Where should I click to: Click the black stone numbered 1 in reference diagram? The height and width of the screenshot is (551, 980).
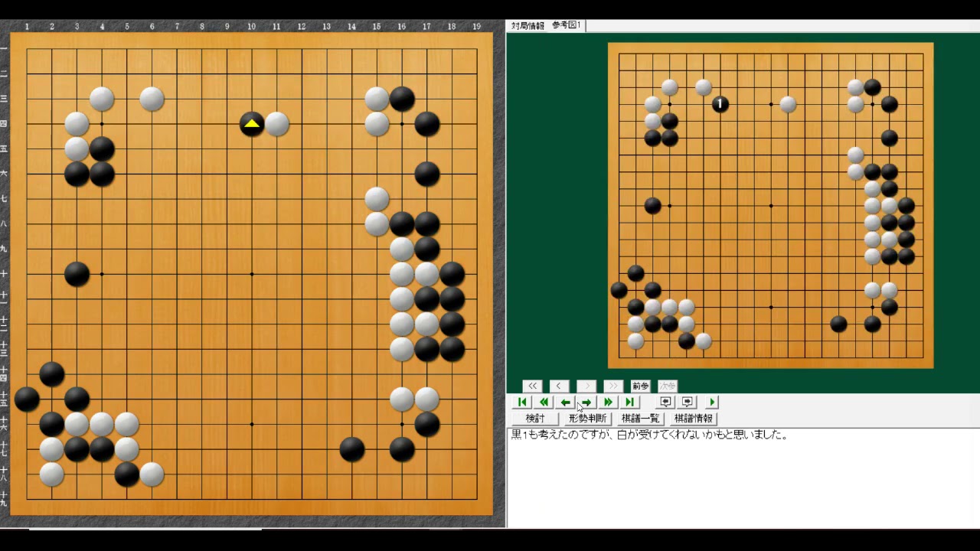tap(720, 104)
